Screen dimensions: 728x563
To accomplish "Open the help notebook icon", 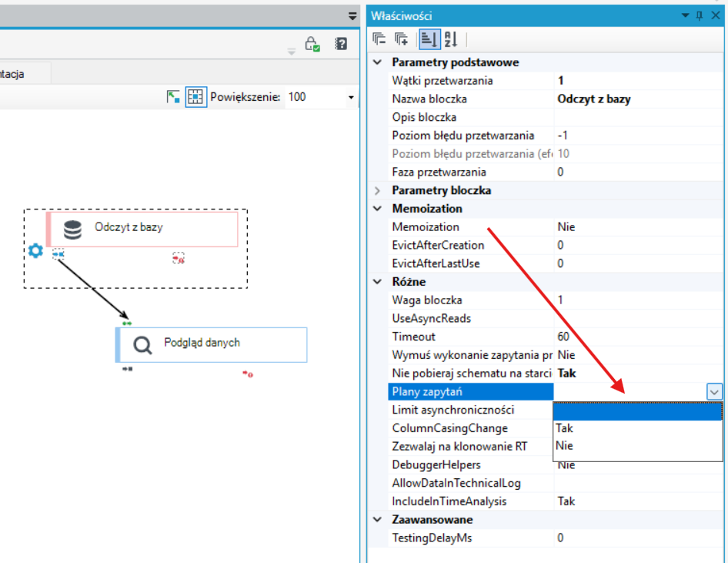I will (341, 44).
